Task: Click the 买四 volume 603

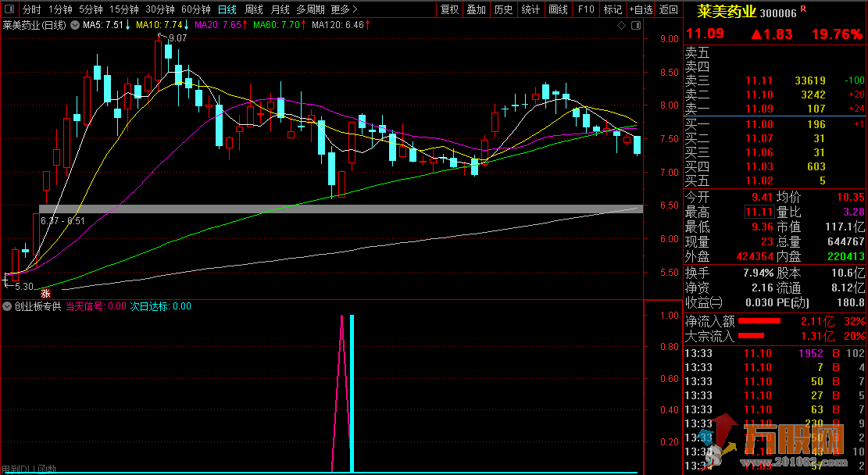Action: (816, 166)
